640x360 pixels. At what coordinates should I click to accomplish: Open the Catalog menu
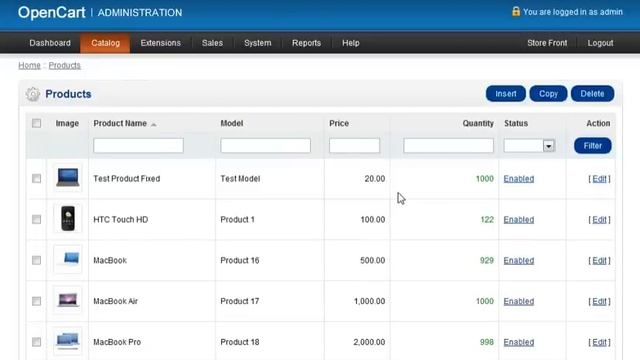(x=105, y=43)
